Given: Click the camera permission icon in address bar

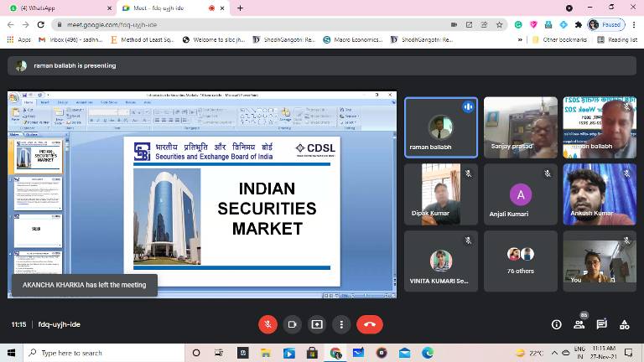Looking at the screenshot, I should (454, 24).
